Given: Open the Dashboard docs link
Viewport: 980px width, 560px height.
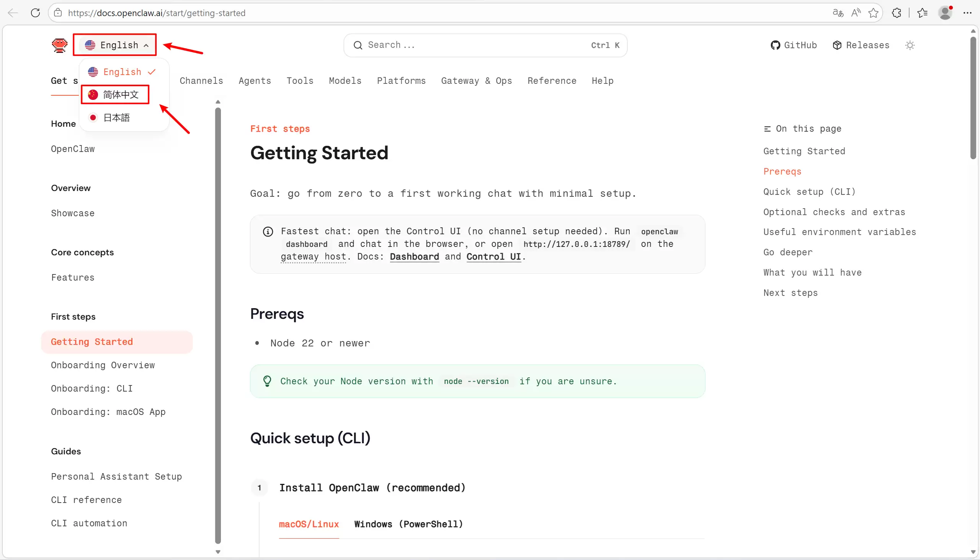Looking at the screenshot, I should (414, 256).
